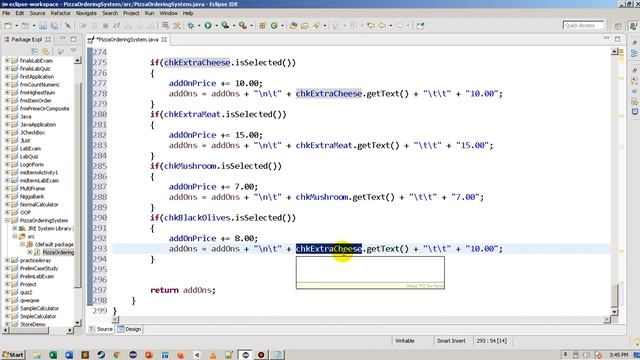
Task: Click Collapse All in Package Explorer
Action: point(35,51)
